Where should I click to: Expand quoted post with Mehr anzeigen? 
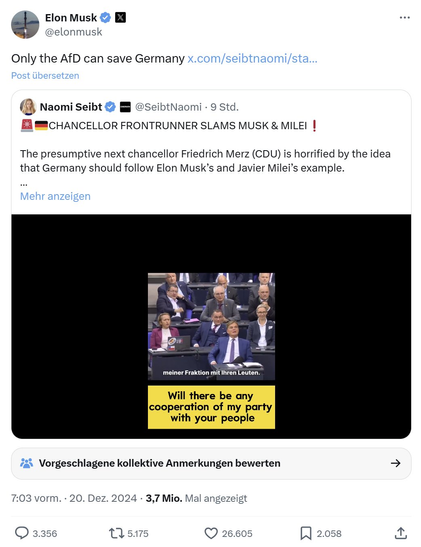[55, 196]
